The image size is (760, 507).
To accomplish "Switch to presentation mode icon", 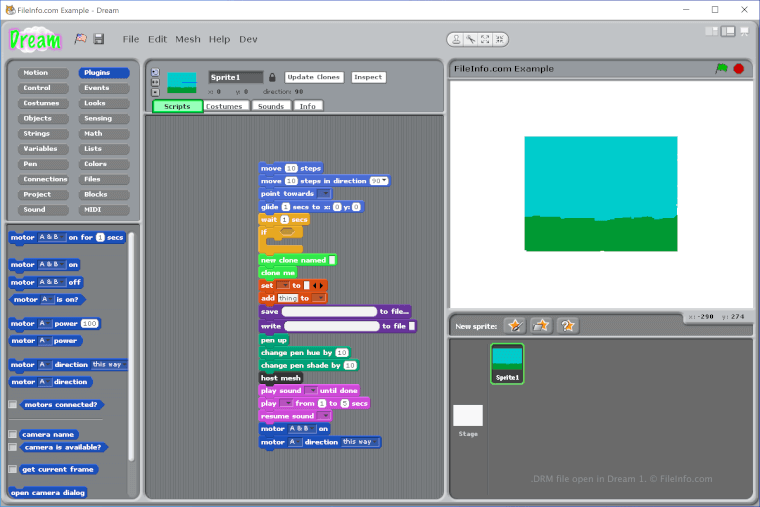I will pyautogui.click(x=745, y=32).
